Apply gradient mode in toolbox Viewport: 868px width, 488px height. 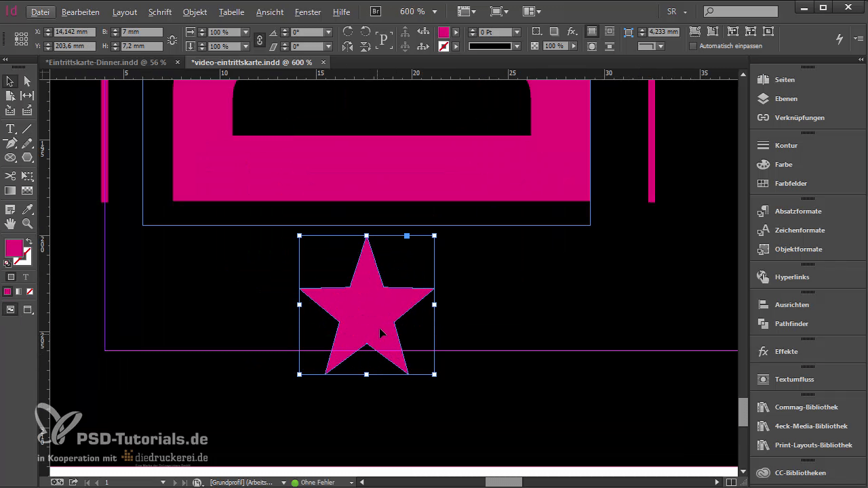tap(18, 291)
